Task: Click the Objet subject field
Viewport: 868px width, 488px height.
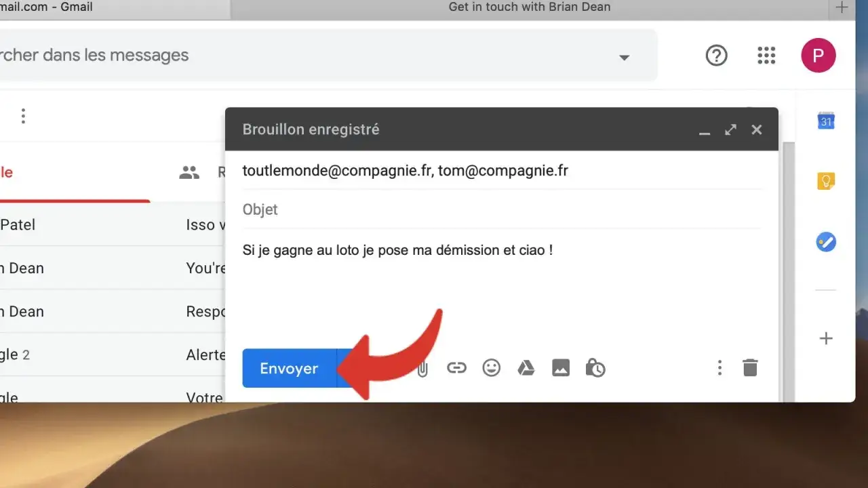Action: [502, 209]
